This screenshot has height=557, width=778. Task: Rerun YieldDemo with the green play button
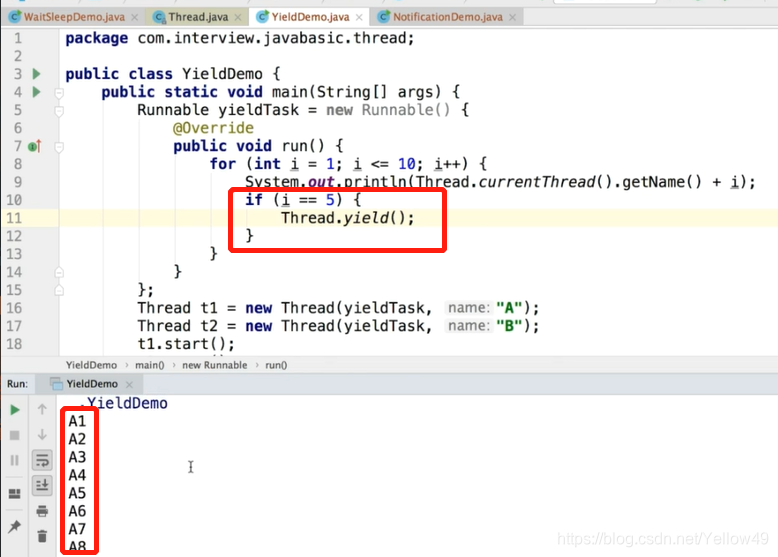pyautogui.click(x=15, y=410)
